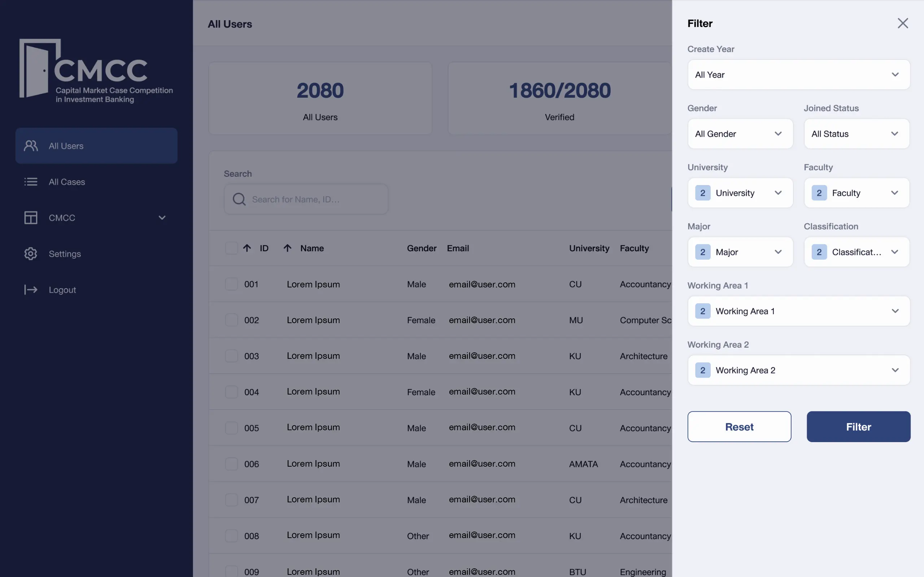Click the search magnifier icon
Screen dimensions: 924x577
239,199
